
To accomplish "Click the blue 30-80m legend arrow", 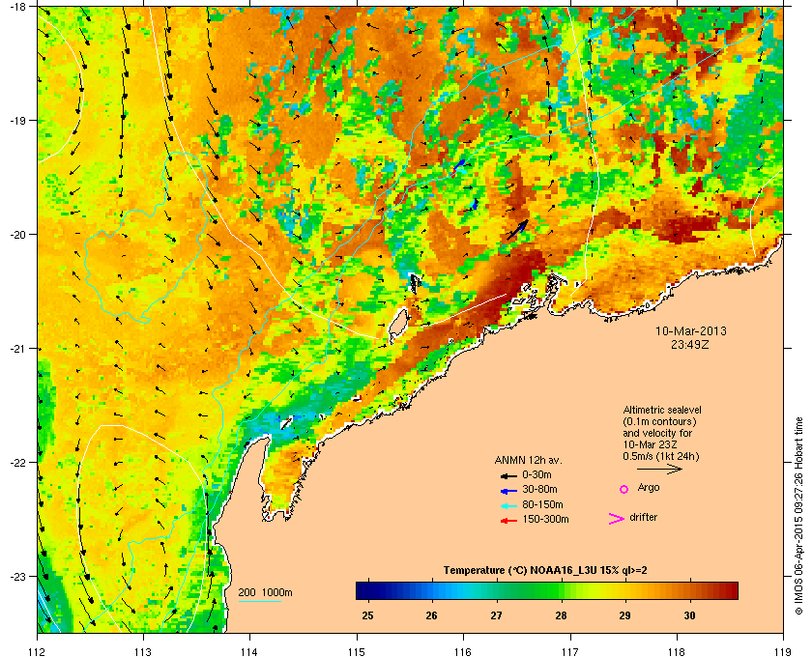I will click(x=508, y=490).
